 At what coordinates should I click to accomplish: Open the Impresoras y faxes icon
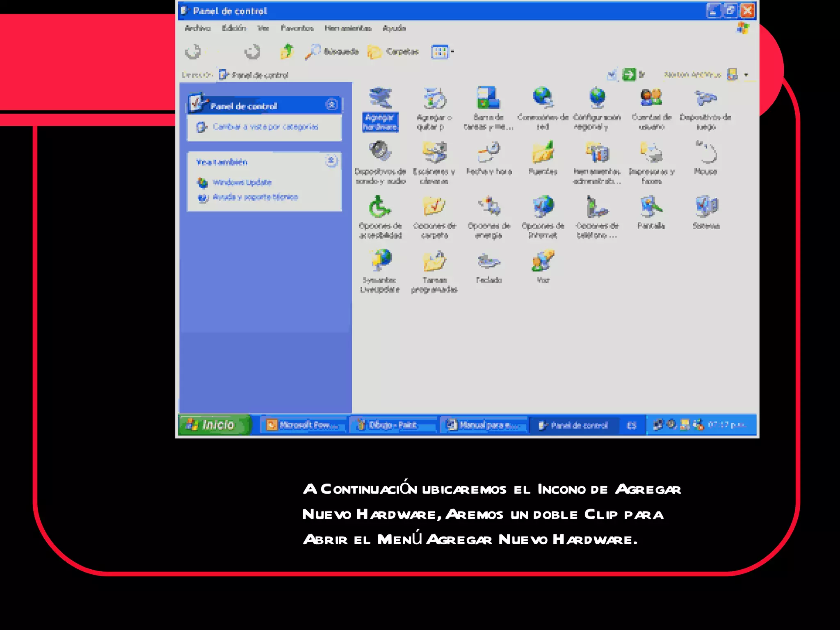tap(651, 163)
